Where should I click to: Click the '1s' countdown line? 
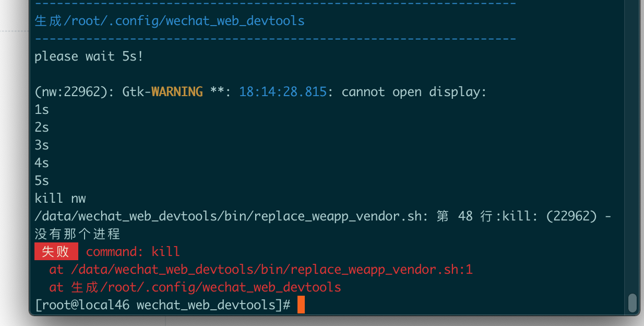coord(42,109)
